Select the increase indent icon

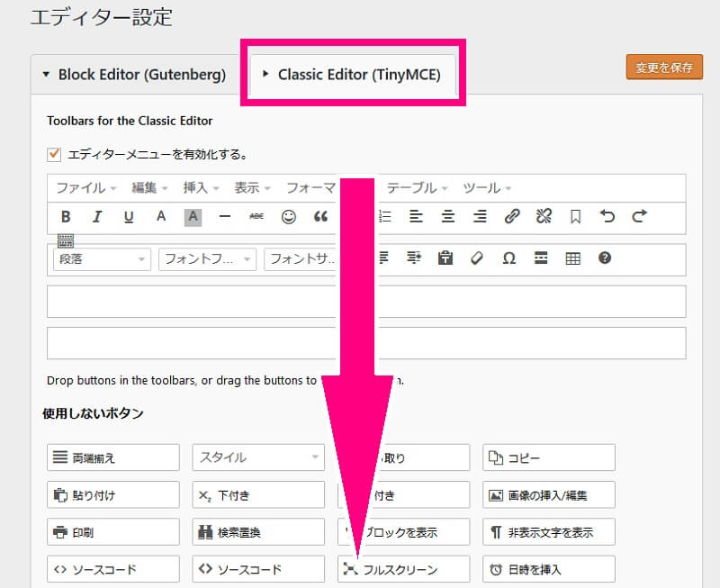coord(414,258)
